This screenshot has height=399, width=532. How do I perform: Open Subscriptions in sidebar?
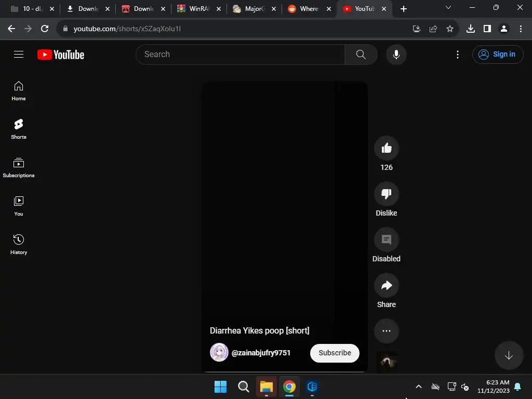point(19,168)
